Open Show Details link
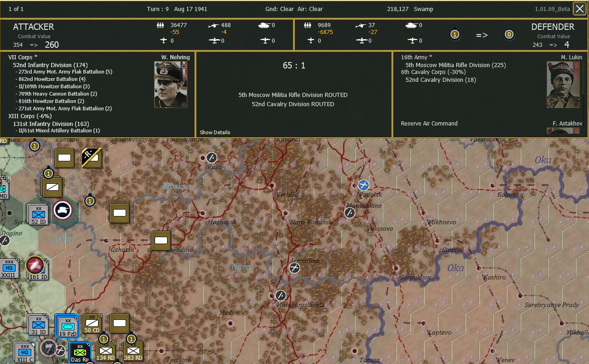The height and width of the screenshot is (364, 589). point(215,132)
